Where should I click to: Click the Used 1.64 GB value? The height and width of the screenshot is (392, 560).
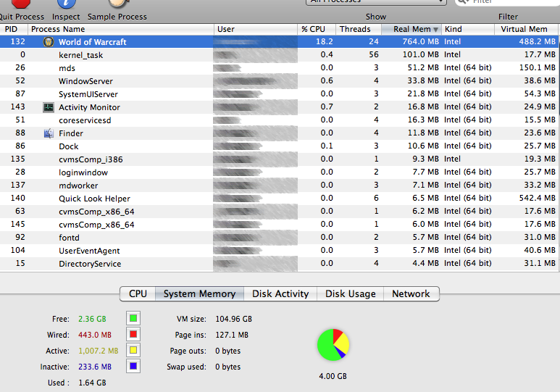point(92,383)
